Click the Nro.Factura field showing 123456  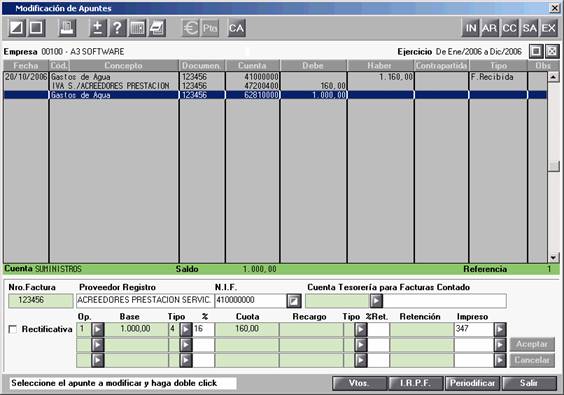41,301
